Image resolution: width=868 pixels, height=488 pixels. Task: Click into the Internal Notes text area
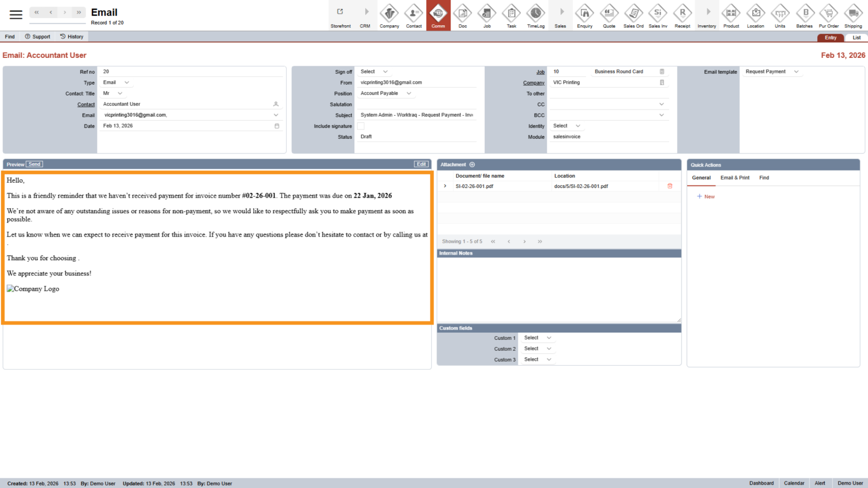[x=558, y=288]
